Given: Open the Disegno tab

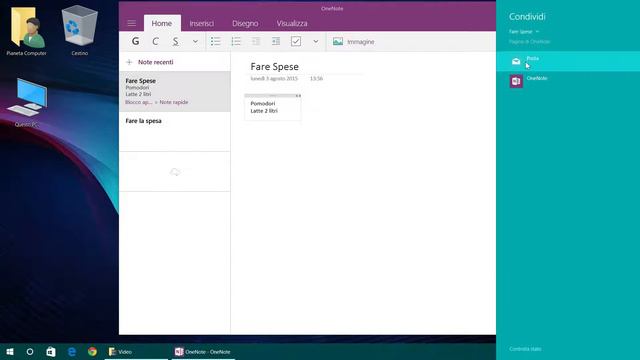Looking at the screenshot, I should coord(245,23).
